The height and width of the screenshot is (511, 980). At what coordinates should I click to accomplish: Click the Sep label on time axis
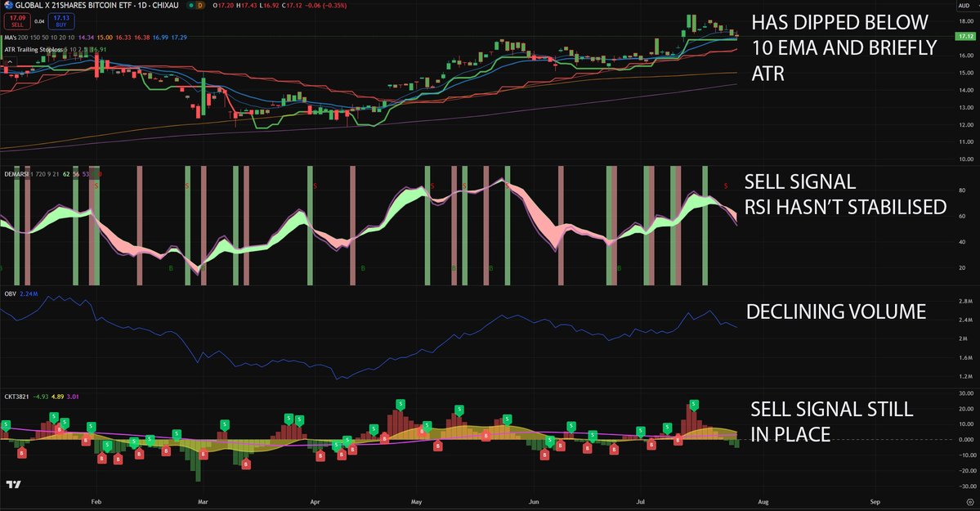pyautogui.click(x=875, y=502)
